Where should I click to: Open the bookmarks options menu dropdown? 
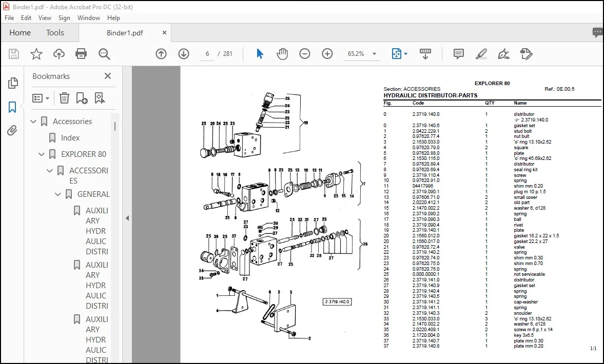[x=41, y=98]
